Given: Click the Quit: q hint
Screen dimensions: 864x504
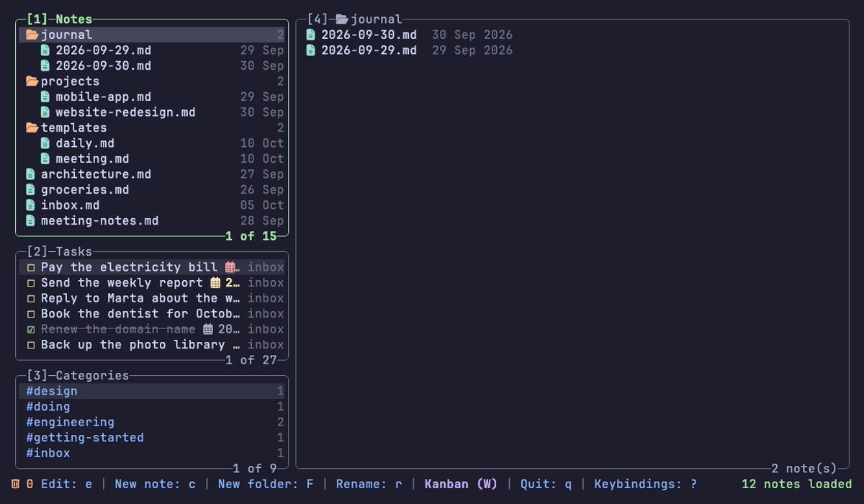Looking at the screenshot, I should coord(546,484).
